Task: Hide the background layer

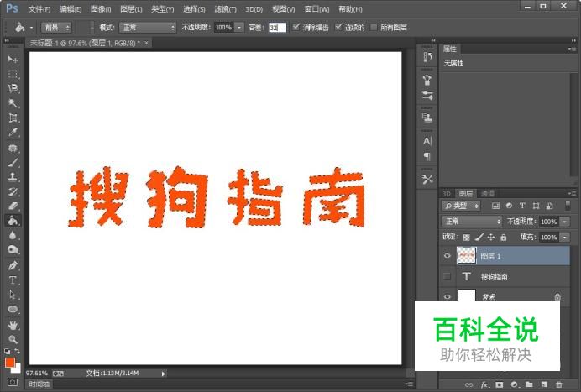Action: (x=448, y=296)
